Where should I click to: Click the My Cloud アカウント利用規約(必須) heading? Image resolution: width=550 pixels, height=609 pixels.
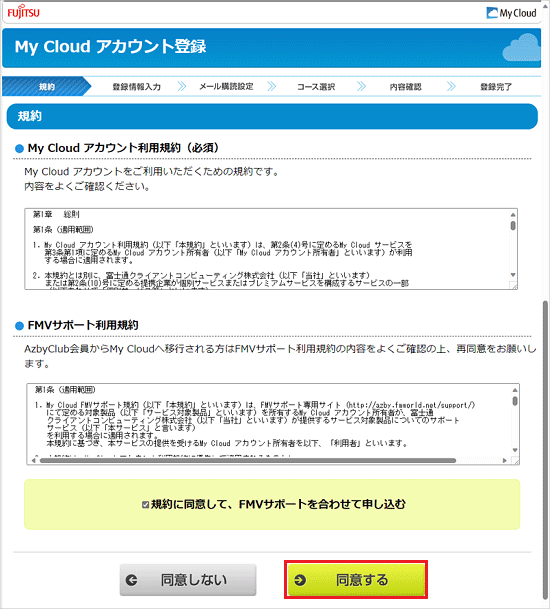123,148
